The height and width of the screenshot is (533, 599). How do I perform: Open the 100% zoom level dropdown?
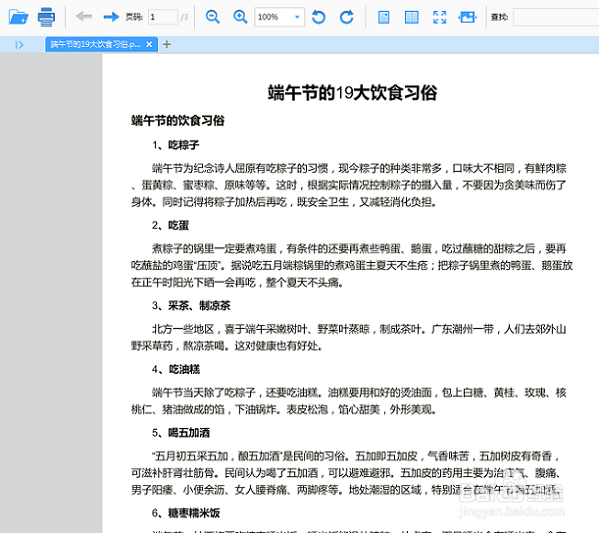(280, 17)
